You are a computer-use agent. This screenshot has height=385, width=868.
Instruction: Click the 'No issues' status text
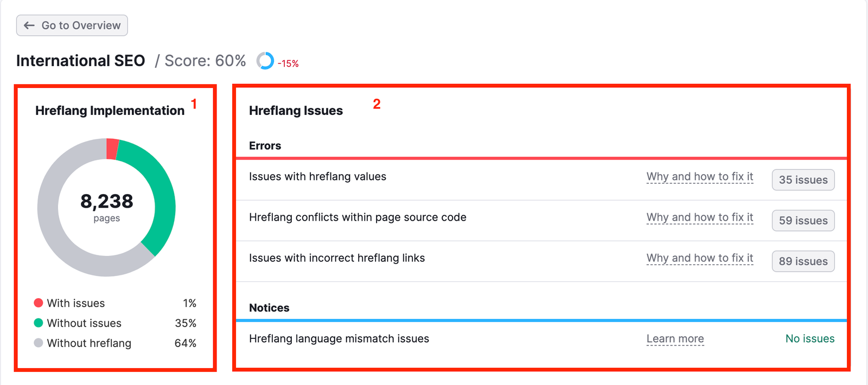pyautogui.click(x=809, y=338)
